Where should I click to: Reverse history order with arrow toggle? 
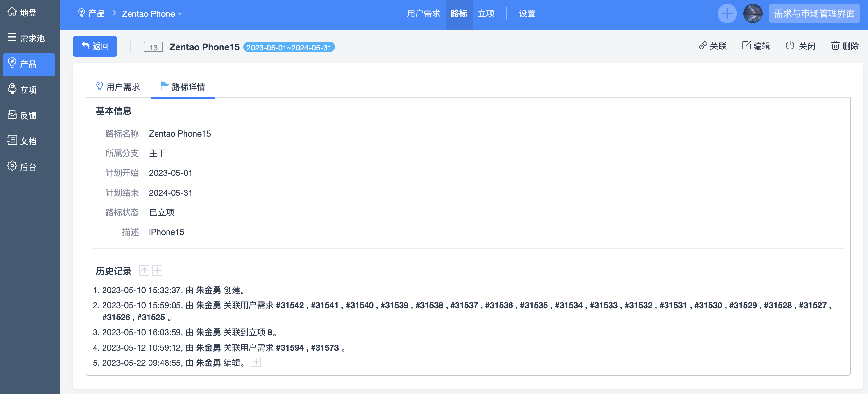click(x=144, y=270)
